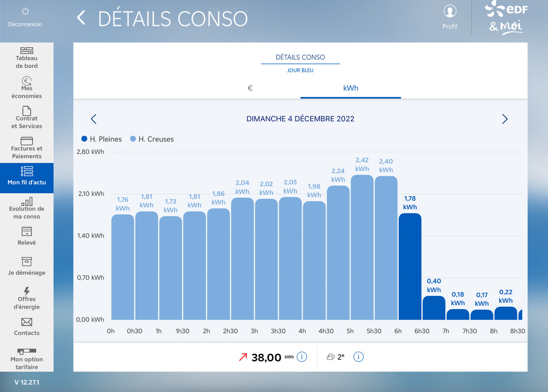Select the 5h30 bar showing 2,40 kWh
This screenshot has height=392, width=548.
386,248
